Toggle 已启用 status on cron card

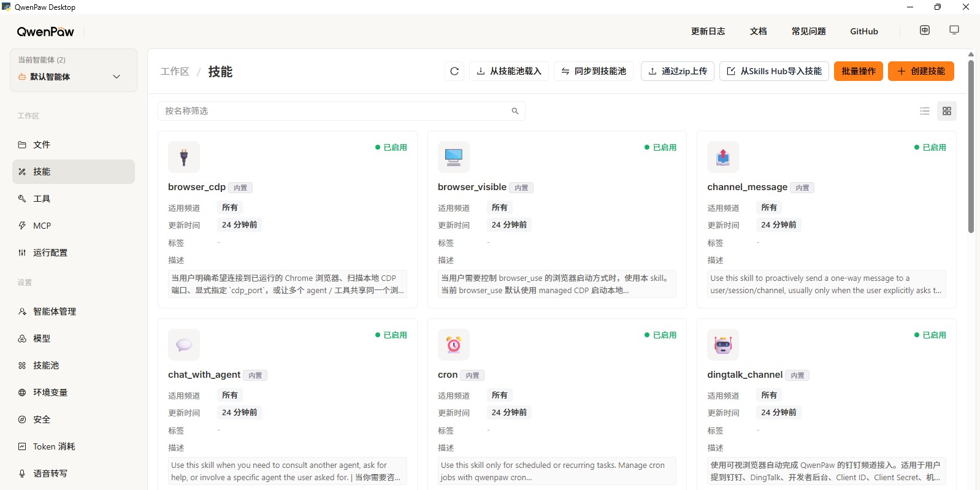(660, 335)
